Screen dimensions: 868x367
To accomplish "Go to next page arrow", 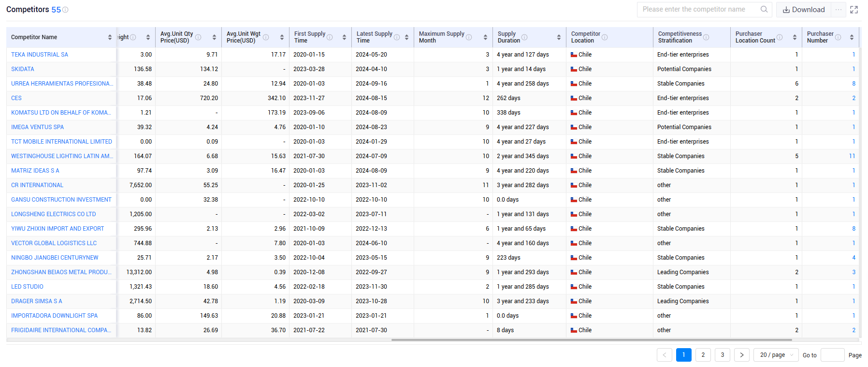I will (x=742, y=355).
